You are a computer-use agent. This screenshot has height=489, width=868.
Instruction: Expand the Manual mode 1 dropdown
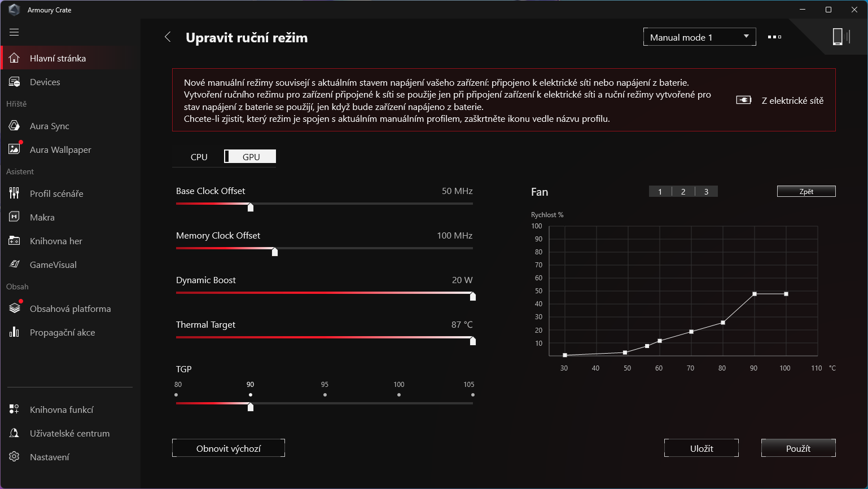[x=699, y=37]
